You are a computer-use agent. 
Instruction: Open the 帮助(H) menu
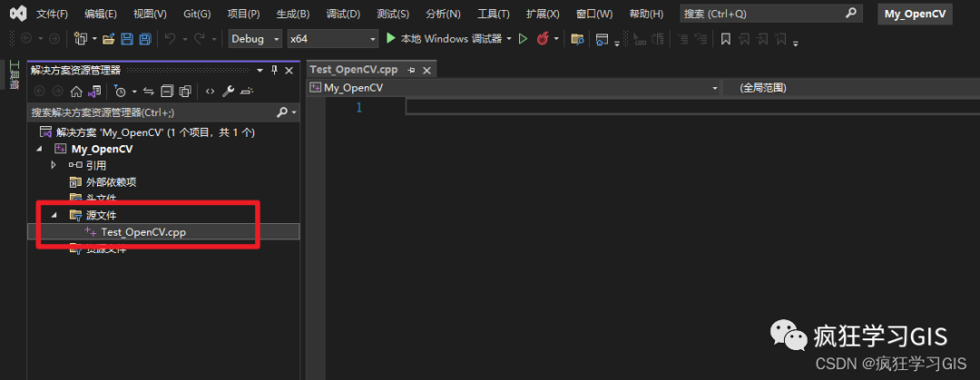click(646, 14)
